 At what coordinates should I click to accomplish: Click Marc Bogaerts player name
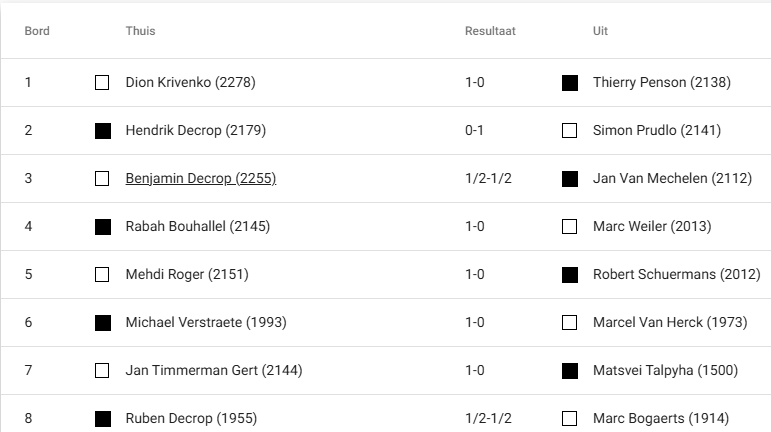pos(660,419)
